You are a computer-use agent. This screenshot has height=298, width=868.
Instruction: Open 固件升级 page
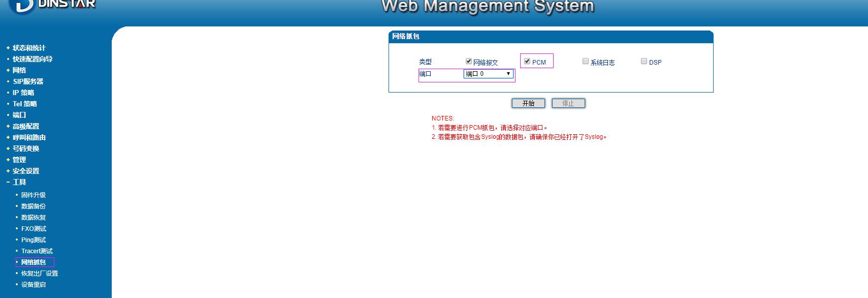pos(34,195)
